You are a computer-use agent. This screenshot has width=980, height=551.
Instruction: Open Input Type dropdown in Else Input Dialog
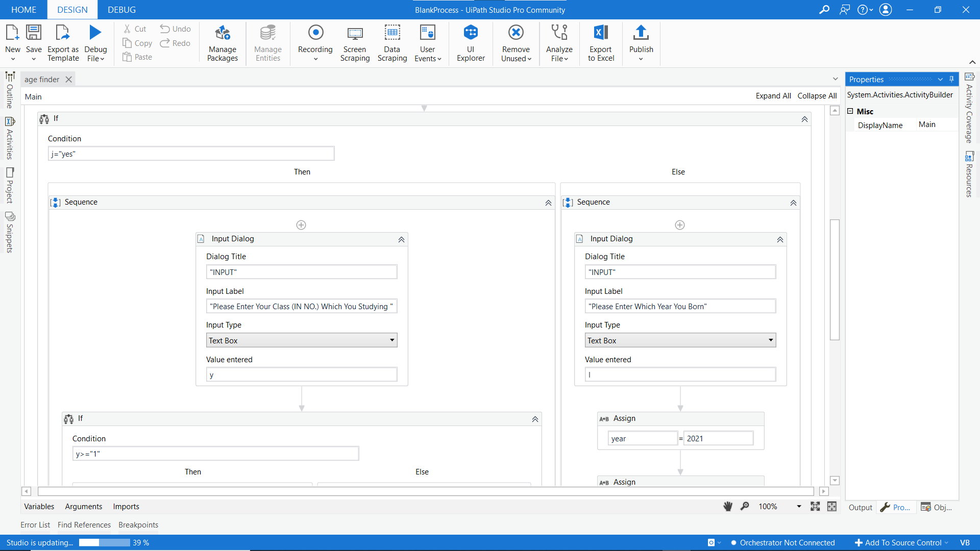(x=771, y=340)
